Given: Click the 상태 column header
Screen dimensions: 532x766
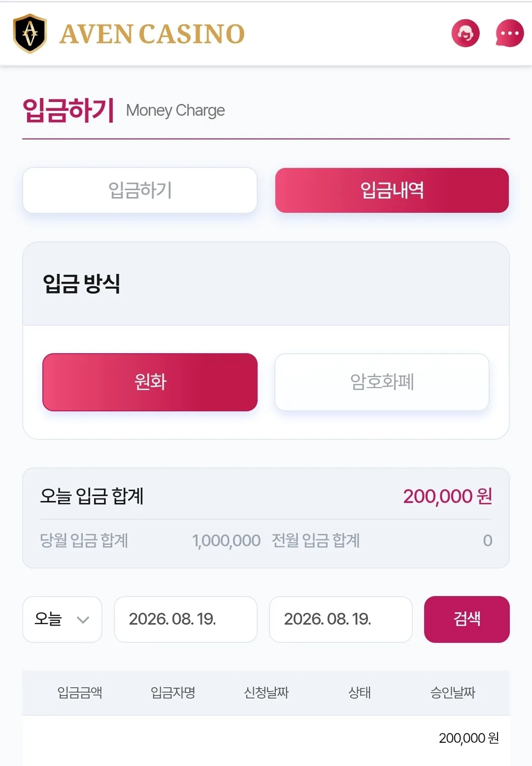Looking at the screenshot, I should [360, 693].
